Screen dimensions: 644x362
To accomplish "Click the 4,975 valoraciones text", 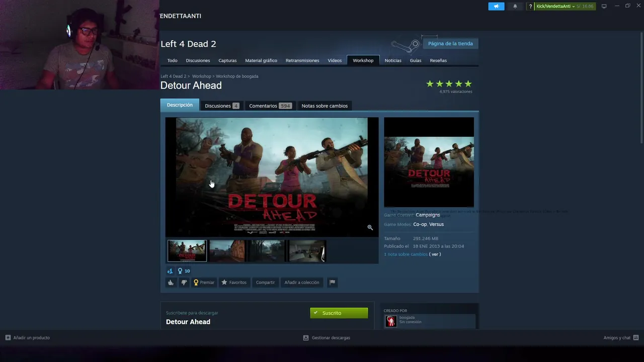I will click(456, 92).
